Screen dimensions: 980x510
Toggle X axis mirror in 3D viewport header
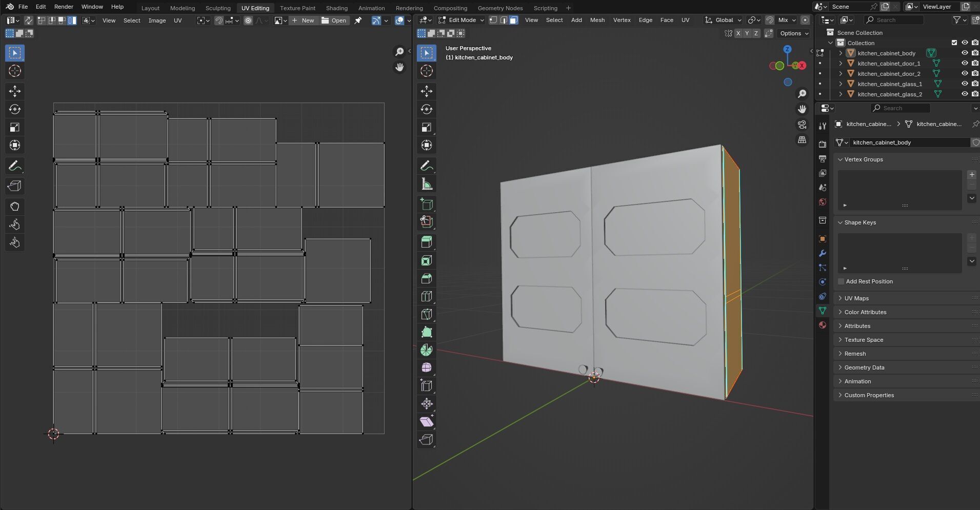(x=738, y=33)
